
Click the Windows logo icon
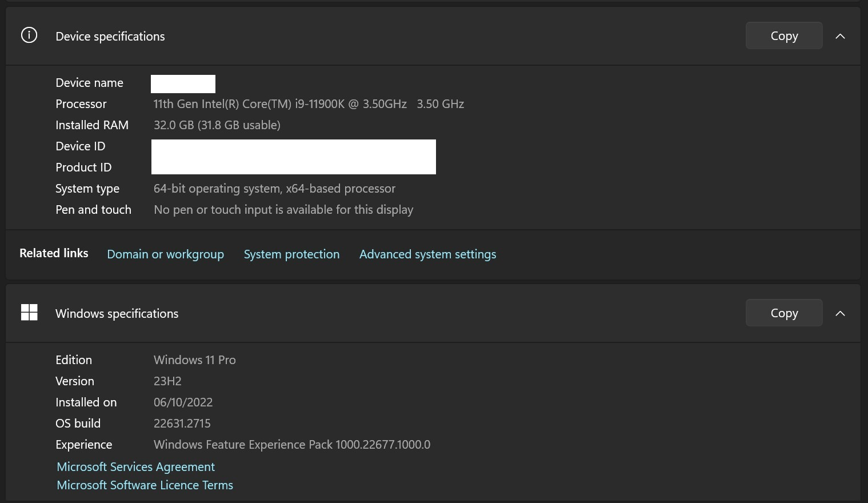point(29,313)
